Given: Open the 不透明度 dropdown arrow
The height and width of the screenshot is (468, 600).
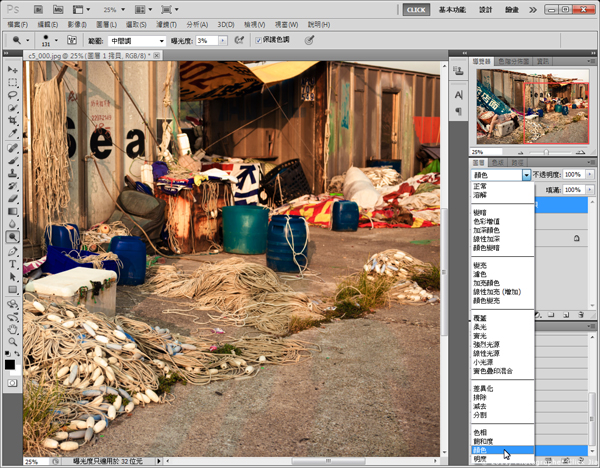Looking at the screenshot, I should point(590,174).
